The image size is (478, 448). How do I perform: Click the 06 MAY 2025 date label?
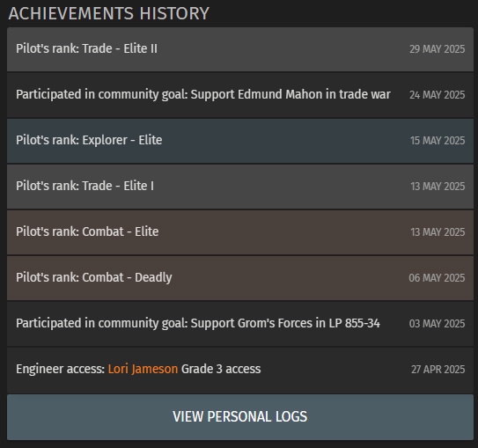[x=437, y=277]
